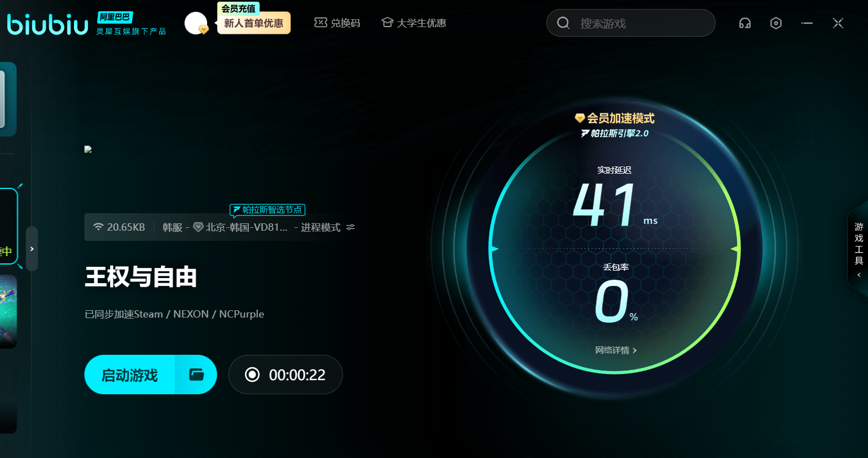
Task: Open settings via the hexagon icon
Action: tap(776, 23)
